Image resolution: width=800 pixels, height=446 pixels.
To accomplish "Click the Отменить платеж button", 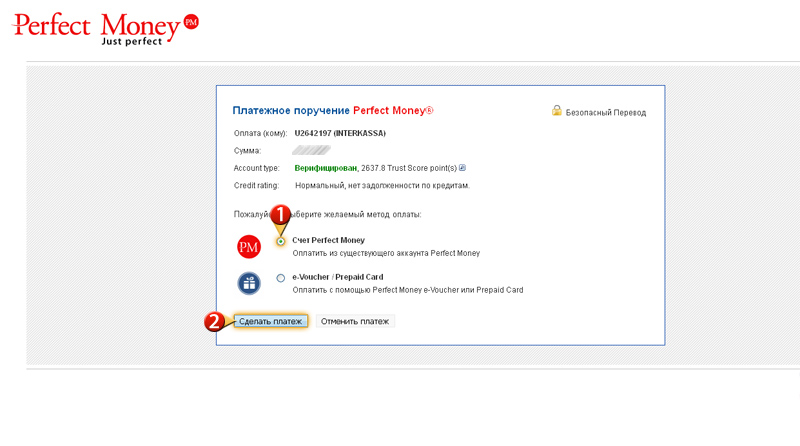I will pyautogui.click(x=355, y=321).
